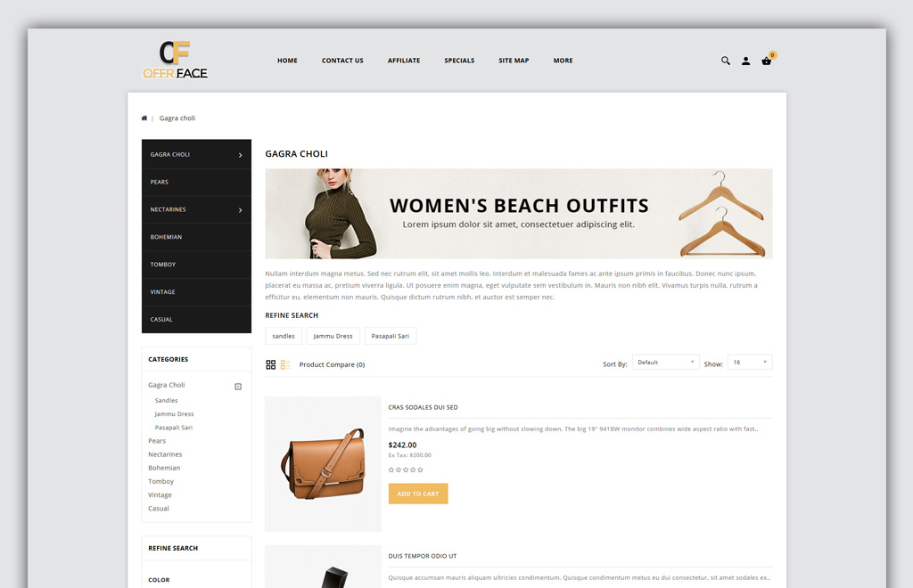Select Pasapali Sari in categories list
This screenshot has height=588, width=913.
point(173,428)
